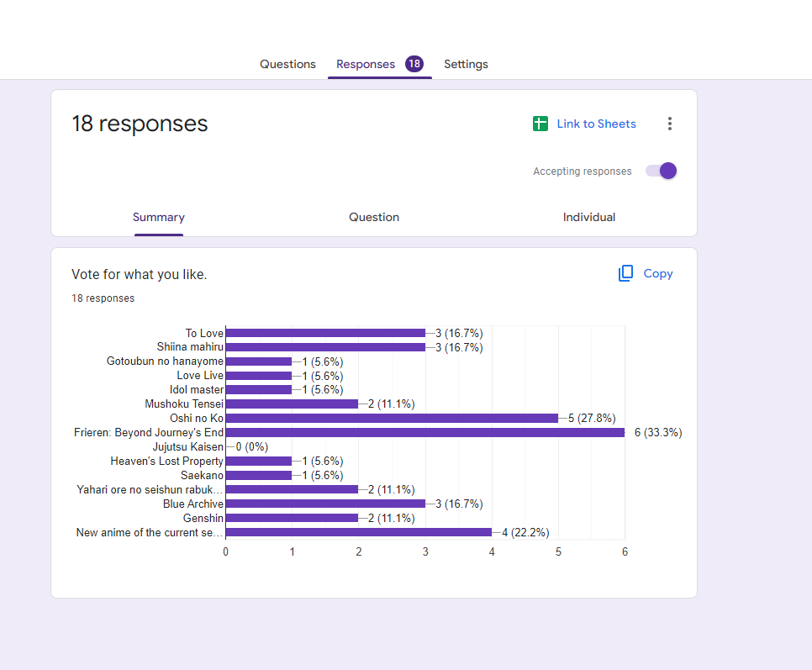
Task: Click the Copy chart icon
Action: 625,273
